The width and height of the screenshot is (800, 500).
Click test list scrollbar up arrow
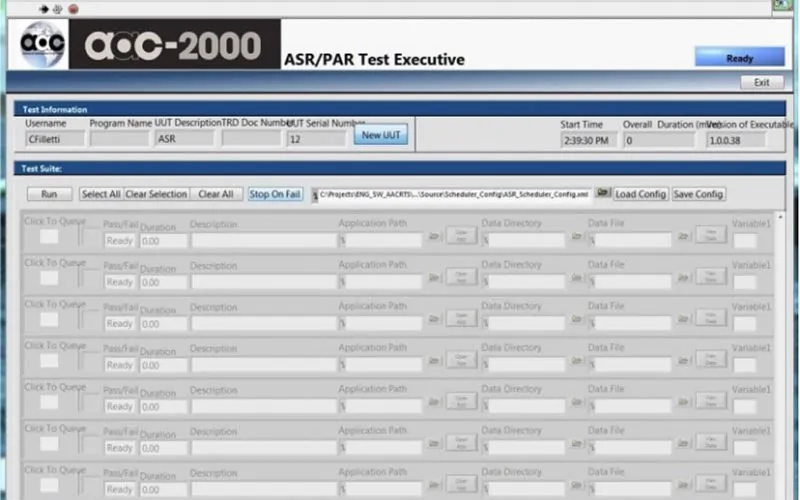tap(780, 217)
